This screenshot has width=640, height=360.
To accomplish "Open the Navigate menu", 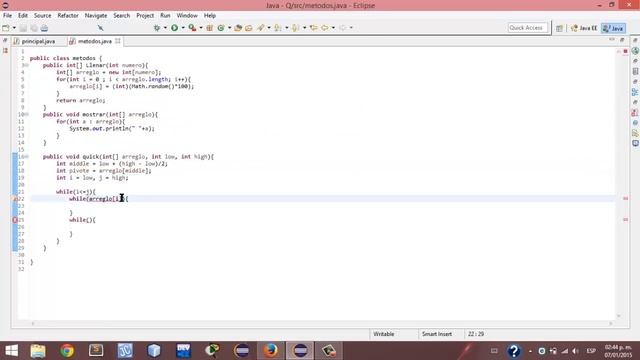I will (96, 16).
